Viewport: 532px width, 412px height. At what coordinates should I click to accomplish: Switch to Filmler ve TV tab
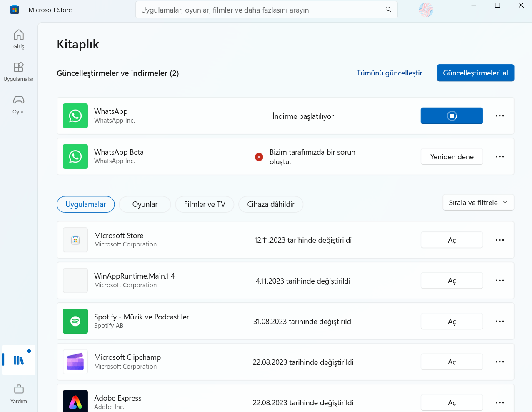tap(205, 204)
